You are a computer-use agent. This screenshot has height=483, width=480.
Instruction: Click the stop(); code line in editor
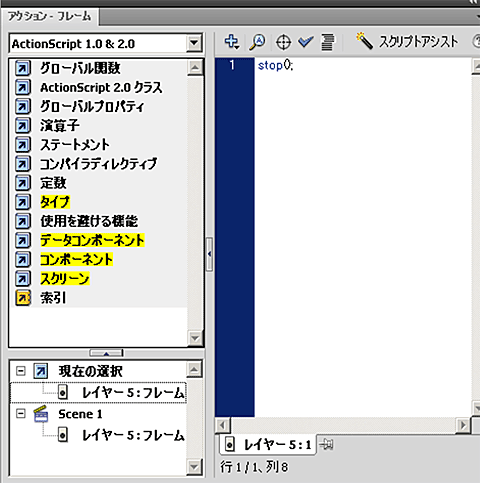tap(275, 65)
